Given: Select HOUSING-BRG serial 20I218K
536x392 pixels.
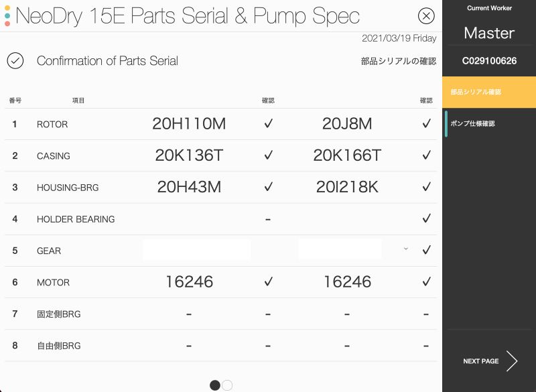Looking at the screenshot, I should click(347, 187).
